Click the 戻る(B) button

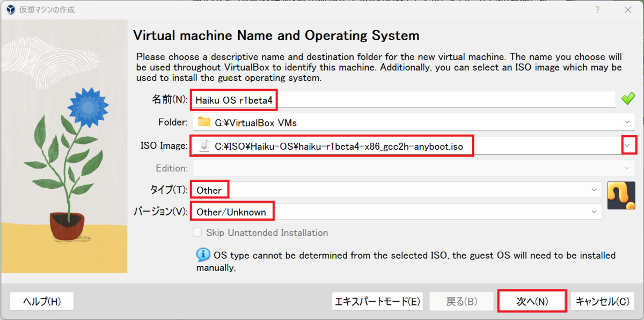pyautogui.click(x=462, y=301)
